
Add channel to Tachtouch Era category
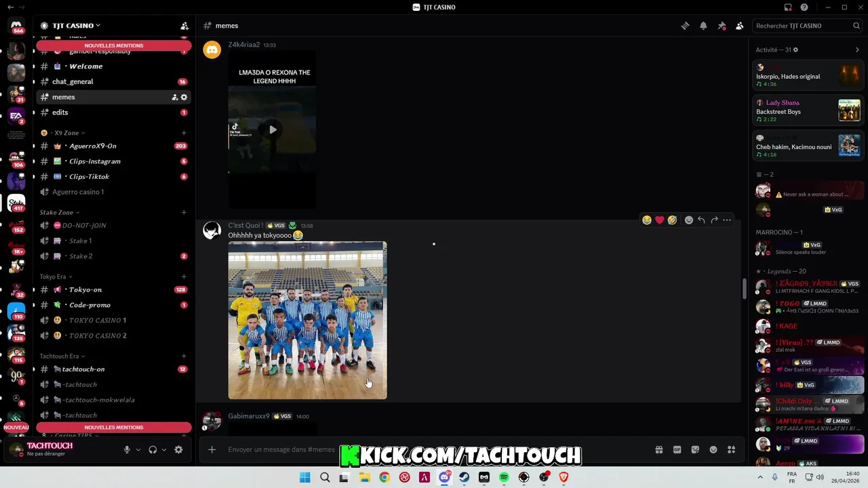point(184,356)
